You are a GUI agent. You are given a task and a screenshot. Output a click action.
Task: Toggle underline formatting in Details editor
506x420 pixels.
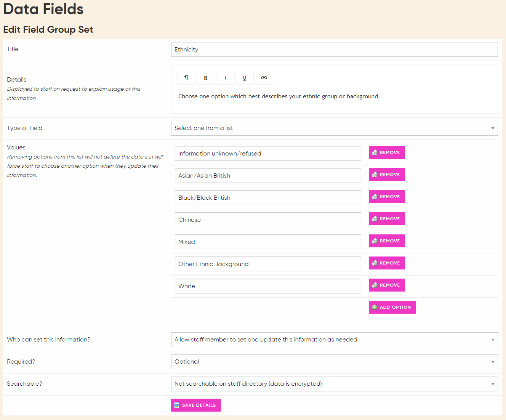tap(245, 78)
